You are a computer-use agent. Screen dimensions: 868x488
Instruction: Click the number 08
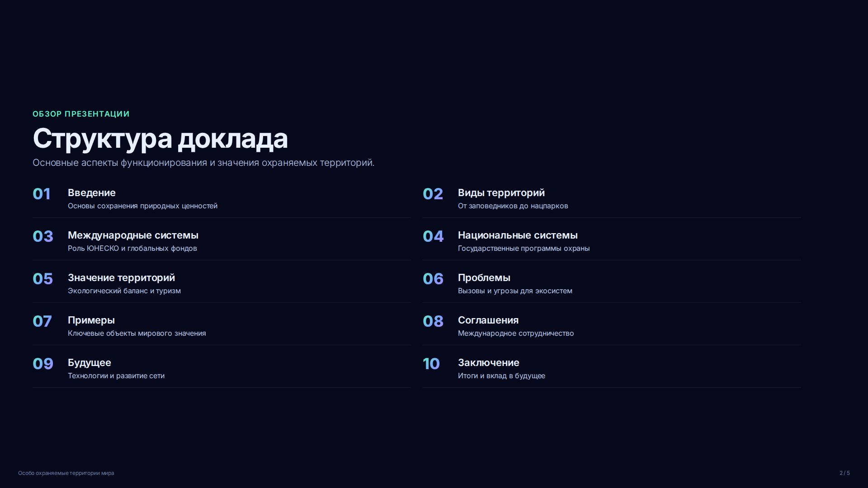click(x=433, y=321)
